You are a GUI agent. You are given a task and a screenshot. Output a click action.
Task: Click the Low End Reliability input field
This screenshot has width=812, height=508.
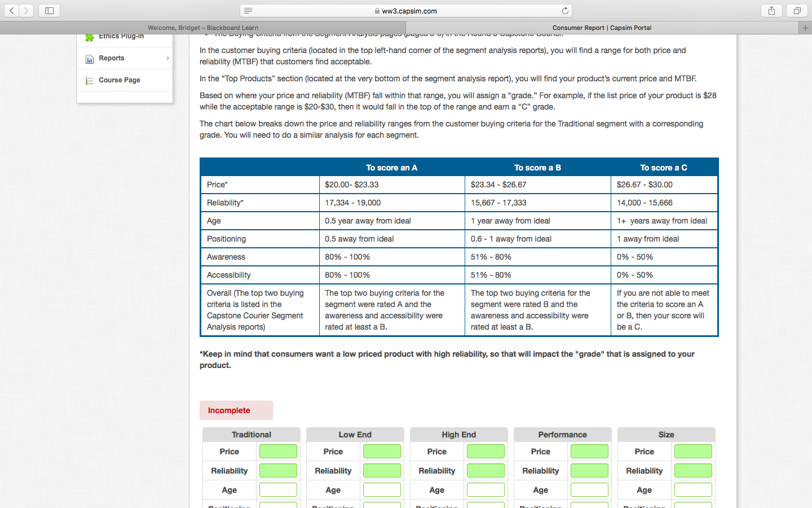pyautogui.click(x=382, y=471)
